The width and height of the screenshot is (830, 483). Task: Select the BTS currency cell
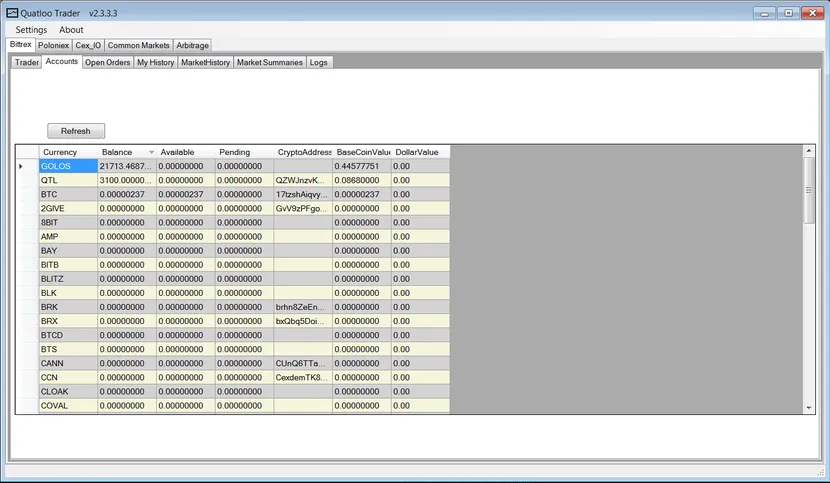tap(68, 349)
